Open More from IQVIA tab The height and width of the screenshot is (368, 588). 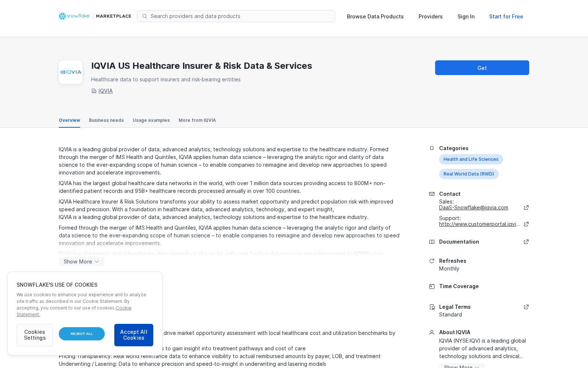point(197,120)
